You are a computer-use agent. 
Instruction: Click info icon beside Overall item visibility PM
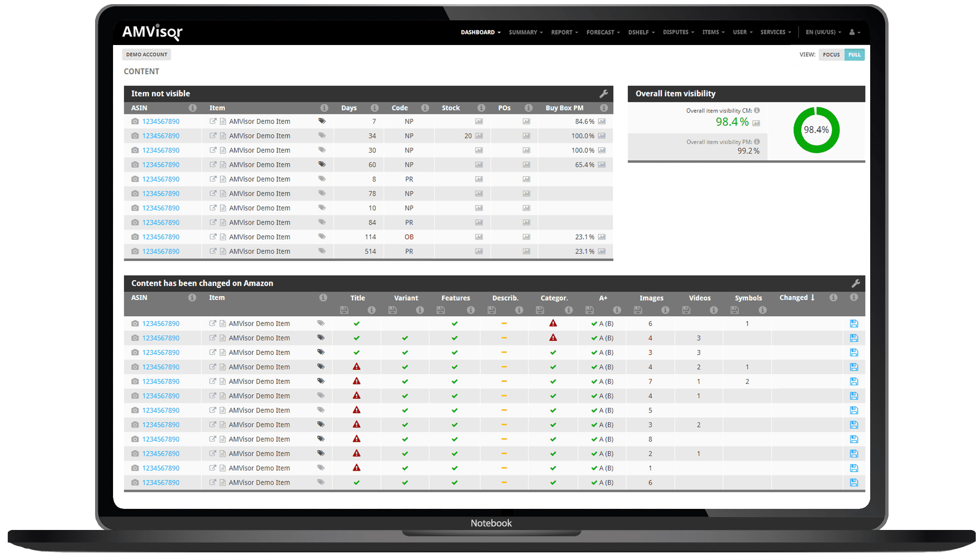pos(757,142)
